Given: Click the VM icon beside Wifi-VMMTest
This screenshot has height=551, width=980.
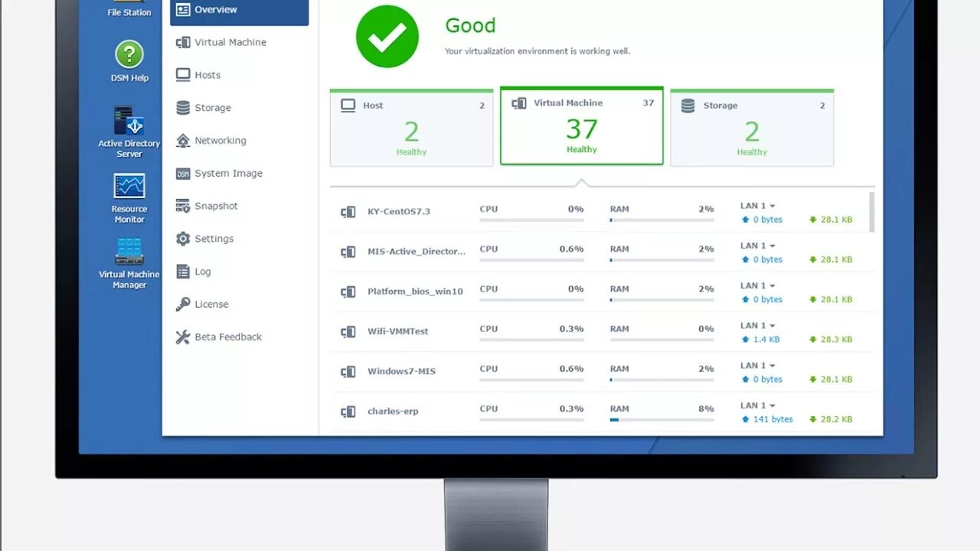Looking at the screenshot, I should point(348,331).
